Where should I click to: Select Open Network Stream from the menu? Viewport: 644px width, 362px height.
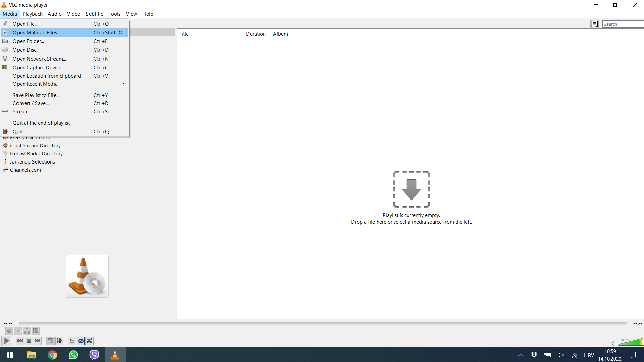click(39, 59)
